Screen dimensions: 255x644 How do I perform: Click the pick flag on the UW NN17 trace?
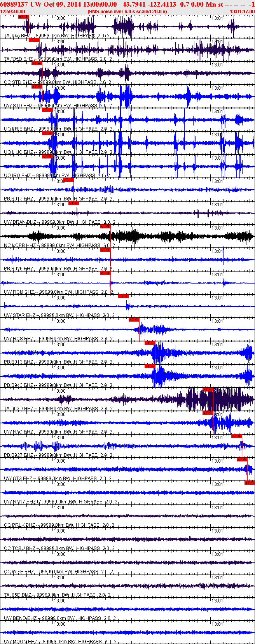(x=250, y=483)
